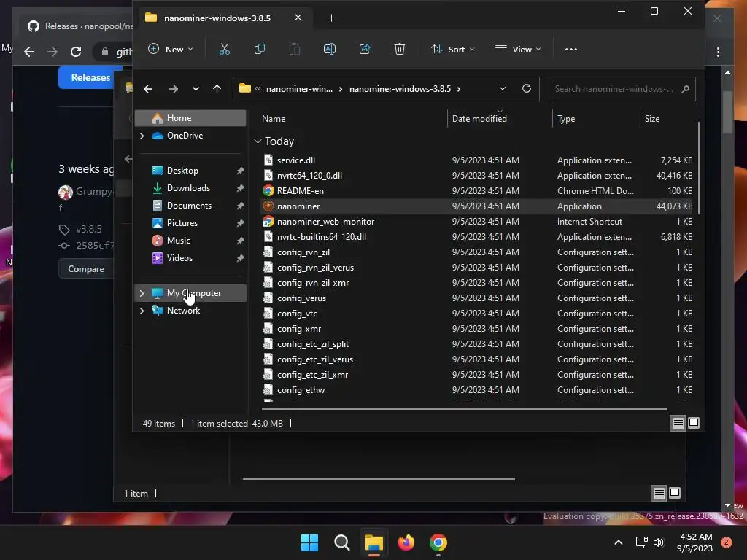Image resolution: width=747 pixels, height=560 pixels.
Task: Click the Compare button on GitHub page
Action: point(86,269)
